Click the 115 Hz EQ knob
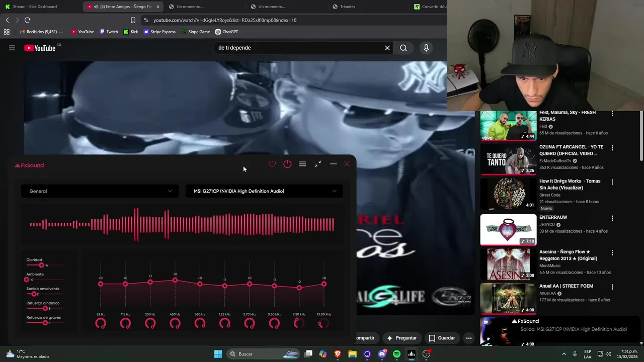This screenshot has height=362, width=644. tap(125, 324)
